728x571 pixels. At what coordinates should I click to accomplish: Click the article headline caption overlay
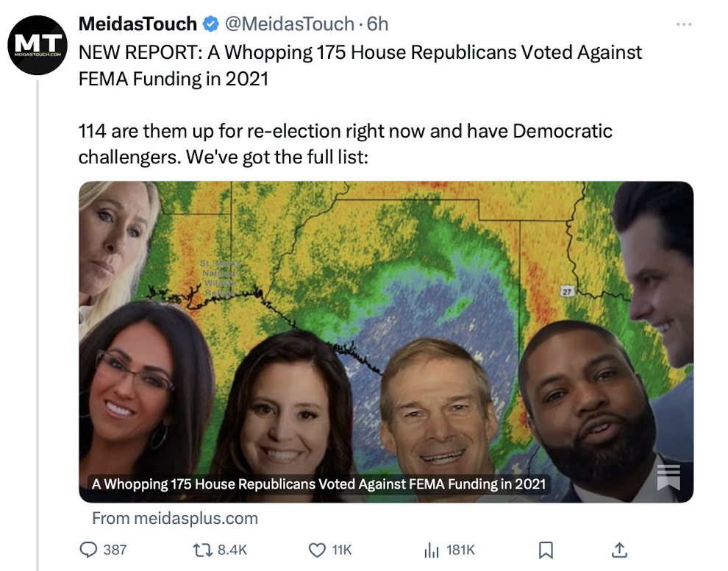pyautogui.click(x=318, y=483)
